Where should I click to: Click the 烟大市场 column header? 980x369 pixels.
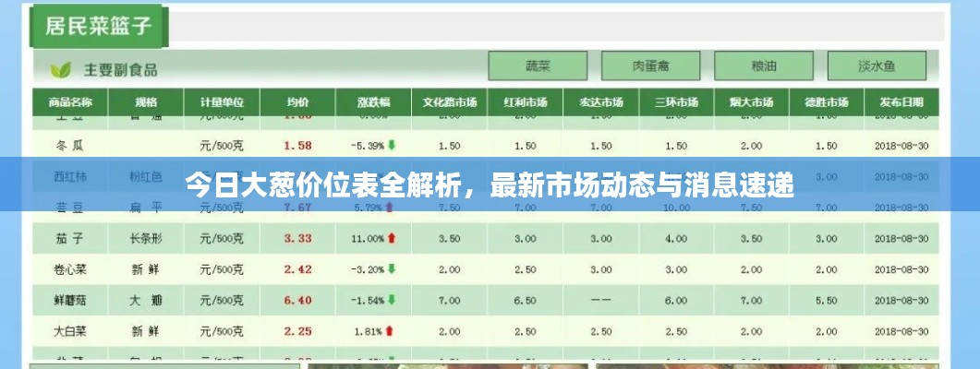tap(751, 102)
